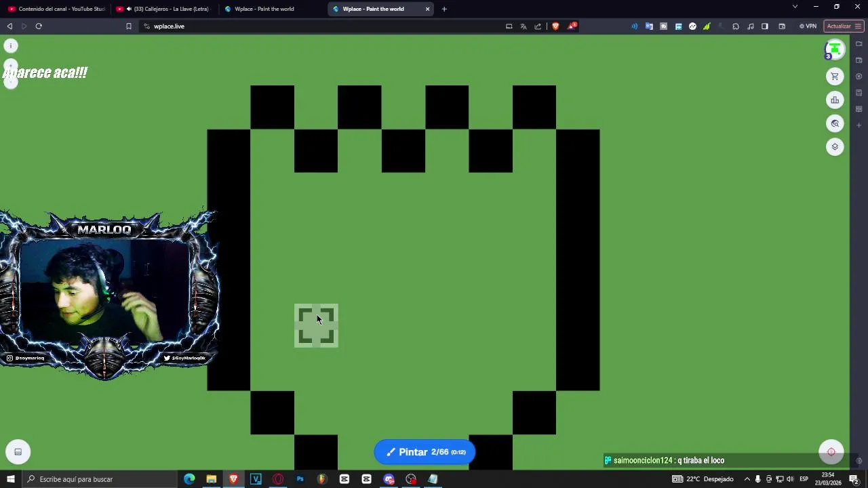
Task: Close the active Wplace tab
Action: pyautogui.click(x=427, y=9)
